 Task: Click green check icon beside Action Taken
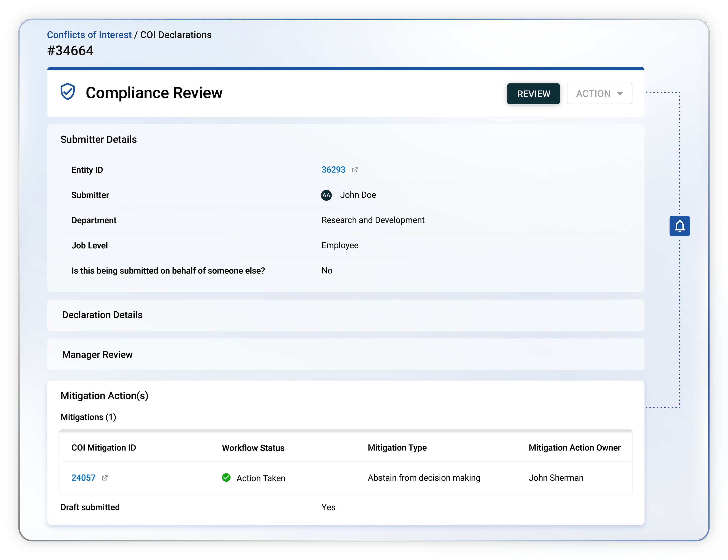coord(226,477)
